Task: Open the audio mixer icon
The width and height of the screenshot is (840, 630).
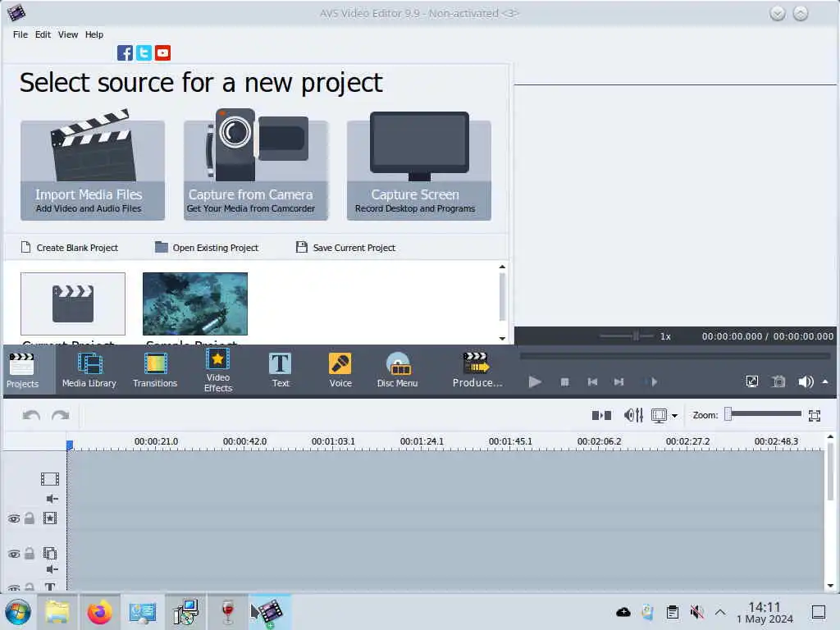Action: click(x=633, y=415)
